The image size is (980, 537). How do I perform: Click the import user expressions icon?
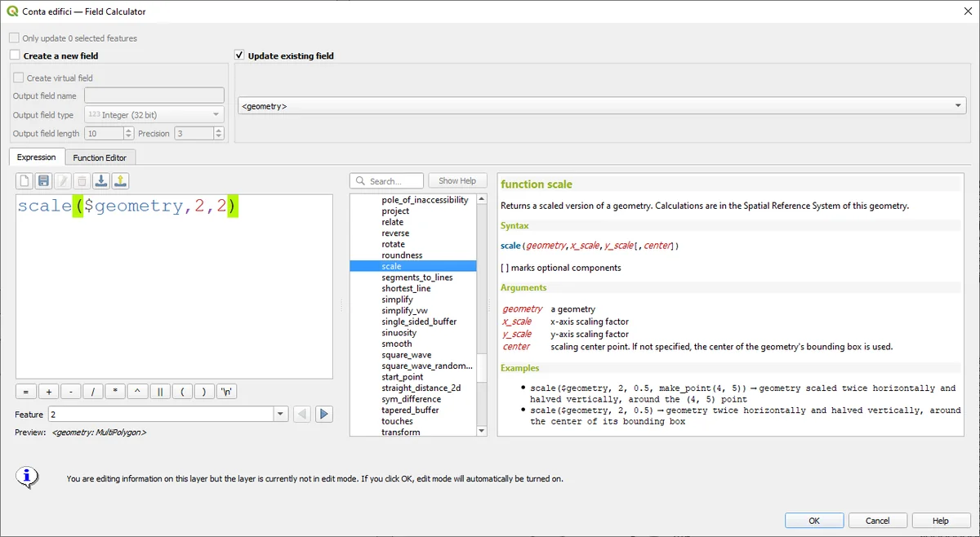(100, 181)
